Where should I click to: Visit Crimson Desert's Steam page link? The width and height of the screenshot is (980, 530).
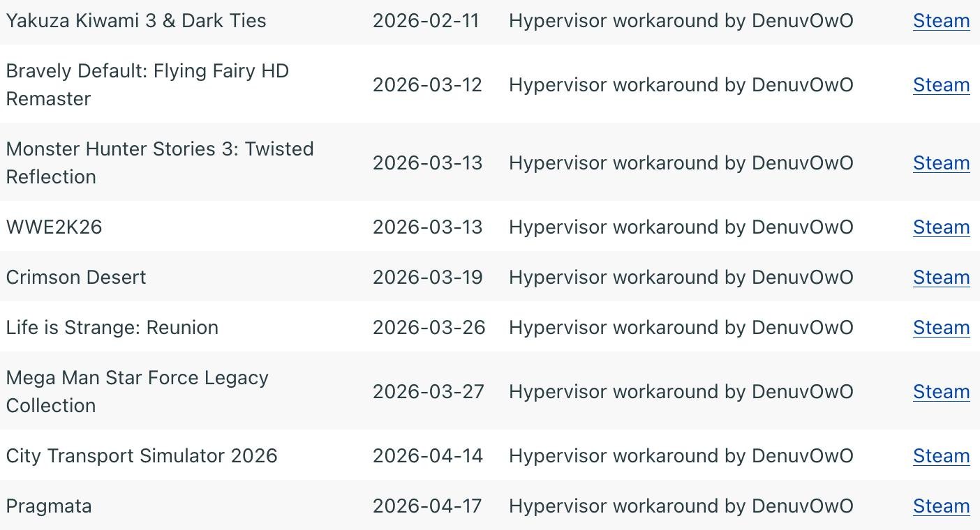point(941,278)
